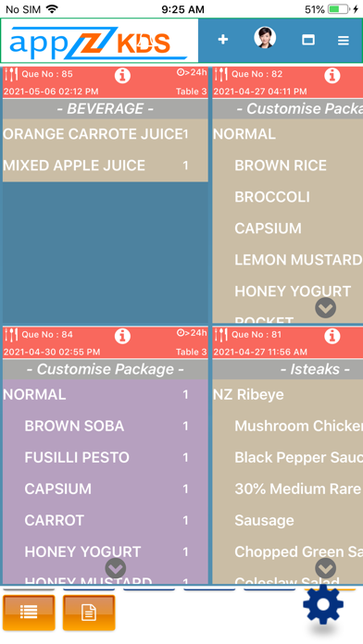Show info for Que No 85
This screenshot has height=644, width=363.
pyautogui.click(x=122, y=76)
